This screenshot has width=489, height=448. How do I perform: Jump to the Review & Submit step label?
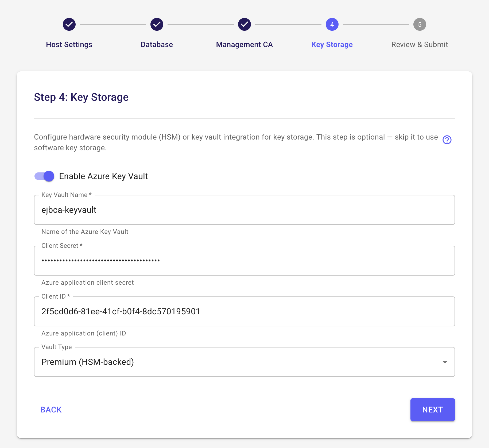[x=420, y=44]
